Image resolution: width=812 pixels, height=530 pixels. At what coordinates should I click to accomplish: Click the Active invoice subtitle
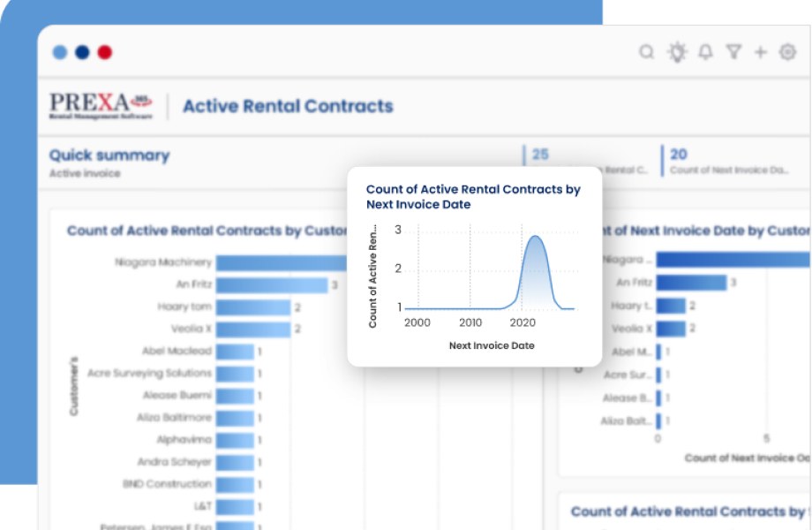85,173
